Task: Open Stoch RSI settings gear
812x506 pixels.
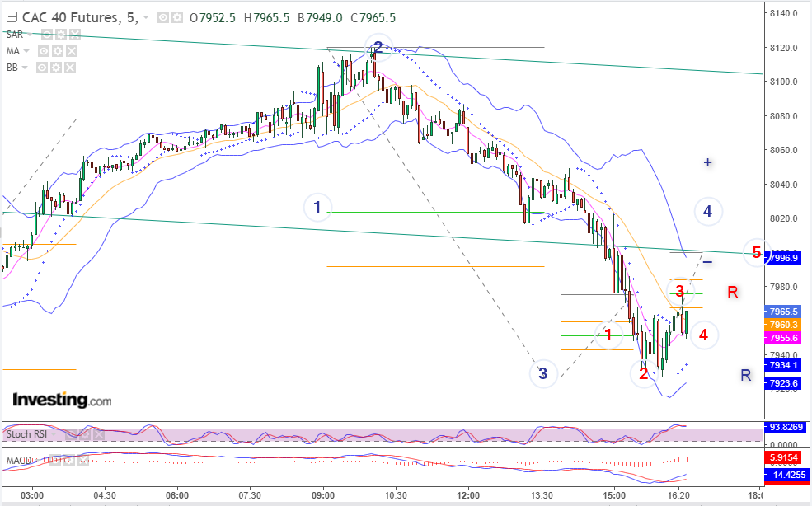Action: click(x=84, y=434)
